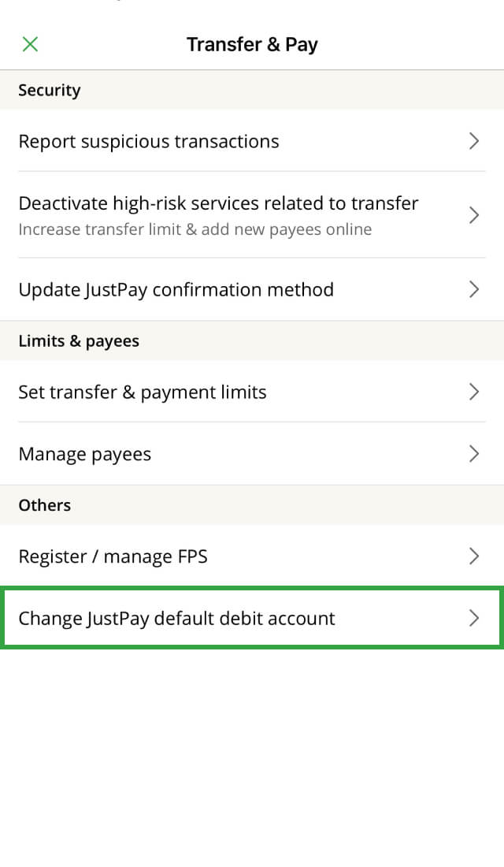504x867 pixels.
Task: Open Set transfer & payment limits
Action: click(x=252, y=392)
